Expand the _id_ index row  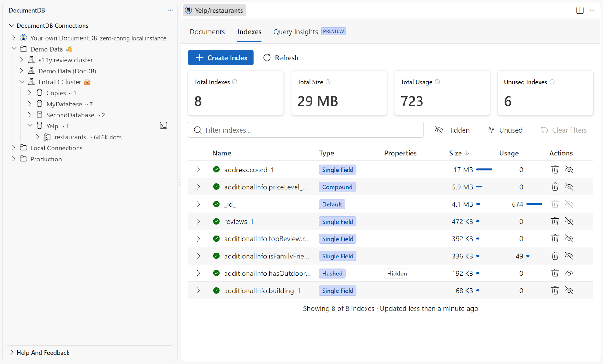click(198, 204)
